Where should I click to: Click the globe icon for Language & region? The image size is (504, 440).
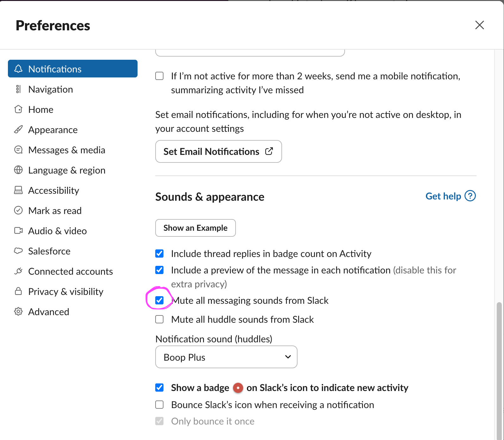point(18,170)
